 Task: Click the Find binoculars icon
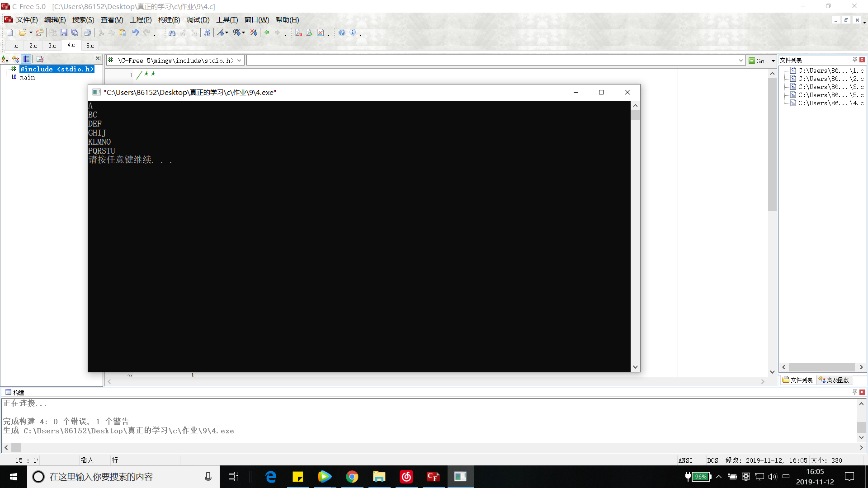(172, 33)
